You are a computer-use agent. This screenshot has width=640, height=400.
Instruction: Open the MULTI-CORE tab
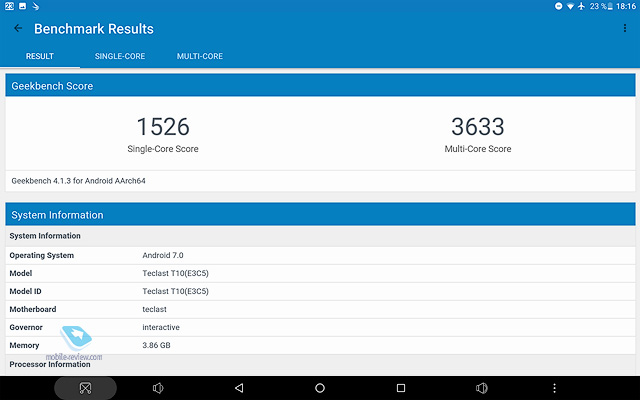(200, 56)
